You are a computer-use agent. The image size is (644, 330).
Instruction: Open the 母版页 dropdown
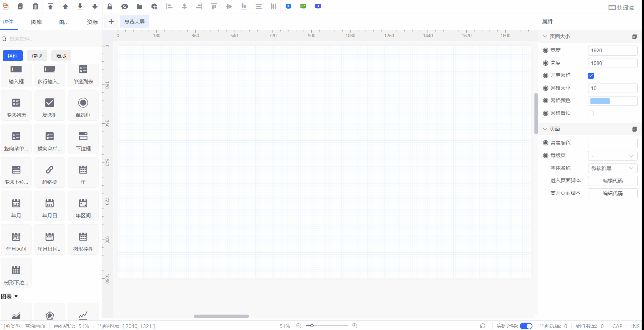(x=613, y=156)
